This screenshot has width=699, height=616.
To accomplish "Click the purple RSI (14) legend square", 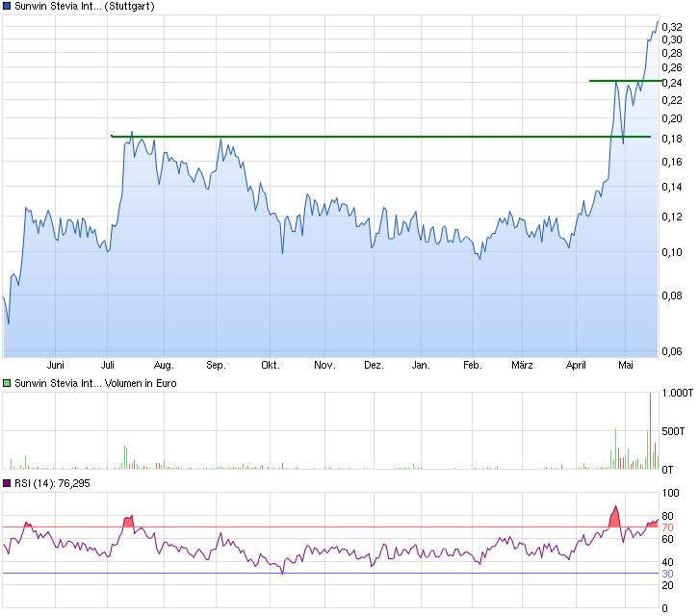I will pyautogui.click(x=7, y=483).
